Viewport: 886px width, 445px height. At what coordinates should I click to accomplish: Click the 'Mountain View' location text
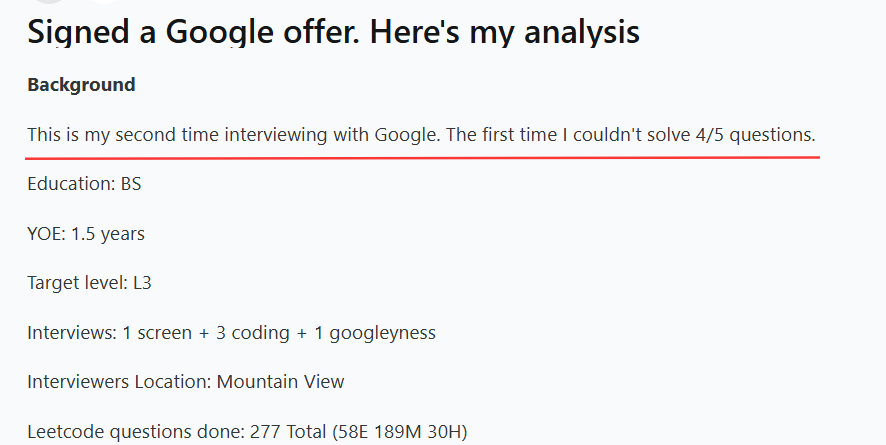pyautogui.click(x=280, y=382)
